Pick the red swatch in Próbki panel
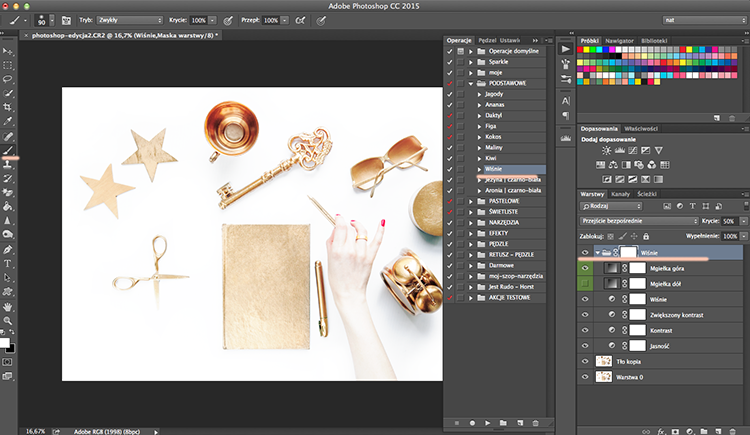This screenshot has width=750, height=435. pos(580,49)
